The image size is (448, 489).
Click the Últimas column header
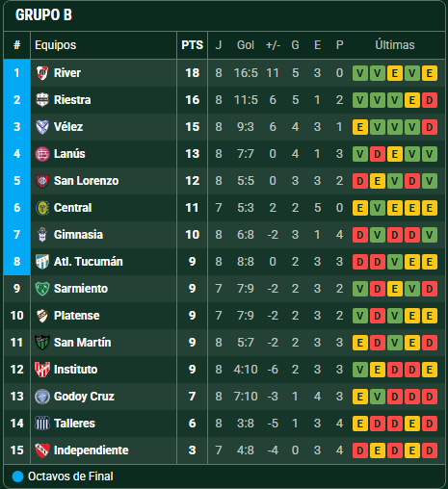(395, 45)
